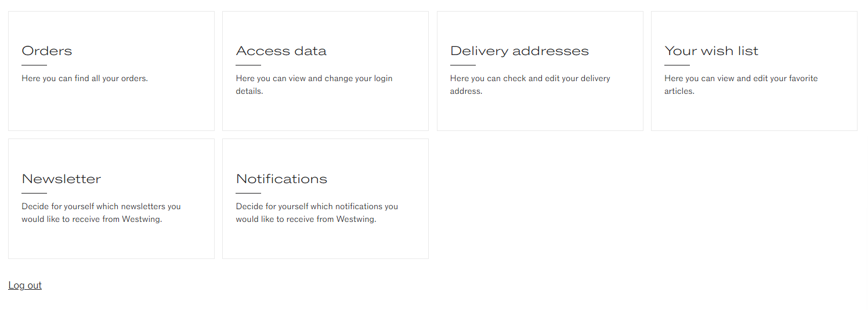Screen dimensions: 868x310
Task: Click 'view and change your login details' description
Action: click(314, 85)
